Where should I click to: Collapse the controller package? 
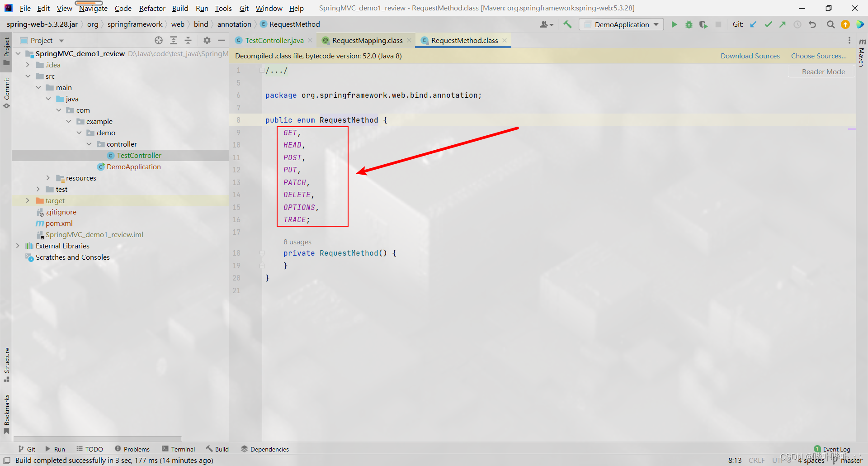tap(89, 144)
